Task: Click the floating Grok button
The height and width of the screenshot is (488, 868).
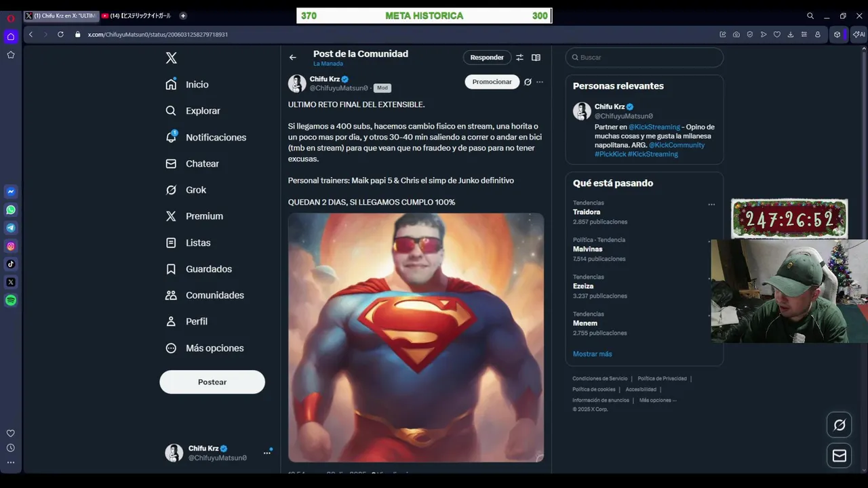Action: pos(840,425)
